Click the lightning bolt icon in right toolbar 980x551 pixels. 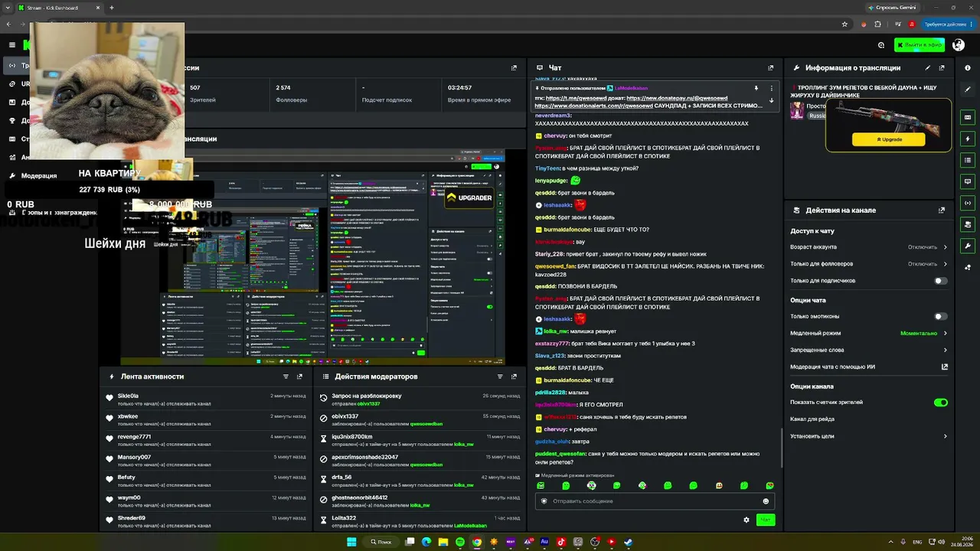click(x=968, y=139)
